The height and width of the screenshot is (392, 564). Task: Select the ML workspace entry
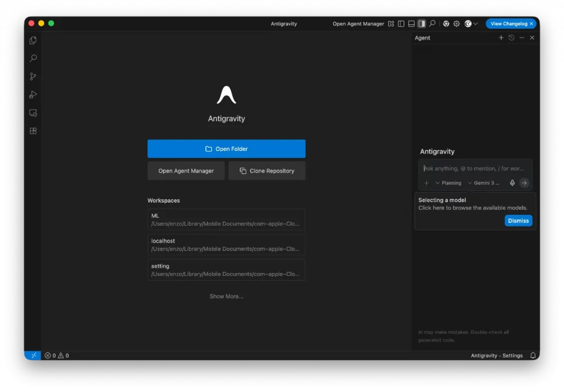(x=226, y=220)
